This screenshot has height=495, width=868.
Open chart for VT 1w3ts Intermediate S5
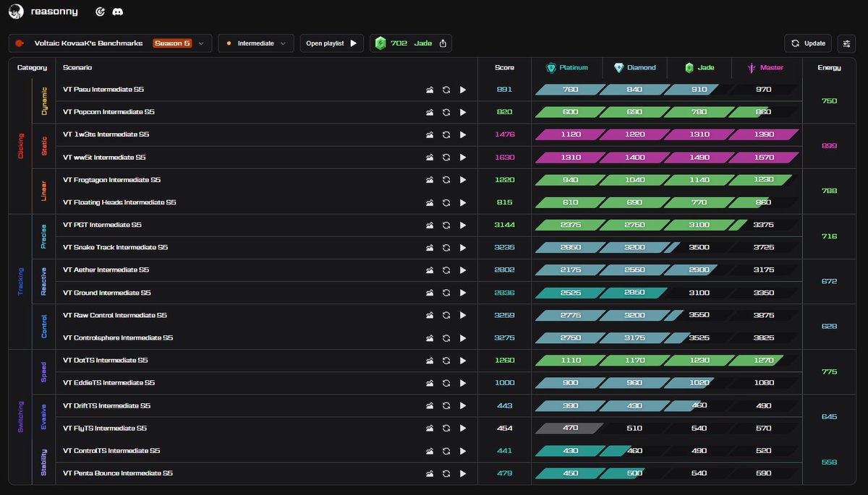(430, 134)
